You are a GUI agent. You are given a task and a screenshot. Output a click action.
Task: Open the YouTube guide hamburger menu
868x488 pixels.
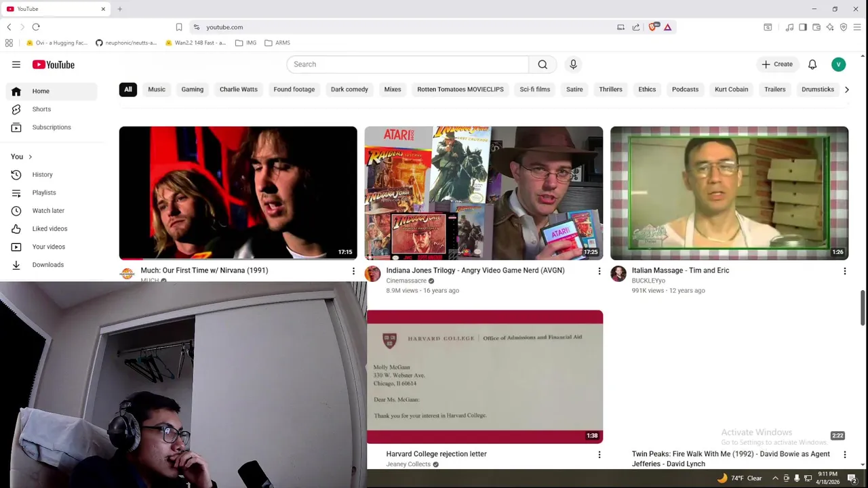(16, 64)
